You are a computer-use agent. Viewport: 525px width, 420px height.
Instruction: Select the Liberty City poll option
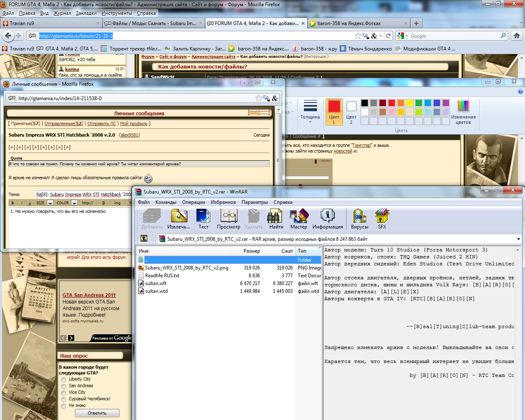click(64, 380)
